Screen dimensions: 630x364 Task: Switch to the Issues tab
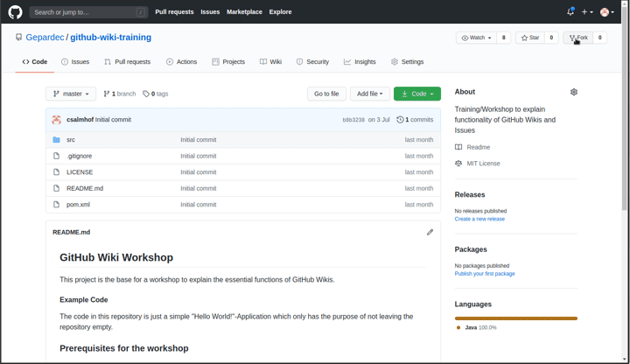(x=75, y=62)
